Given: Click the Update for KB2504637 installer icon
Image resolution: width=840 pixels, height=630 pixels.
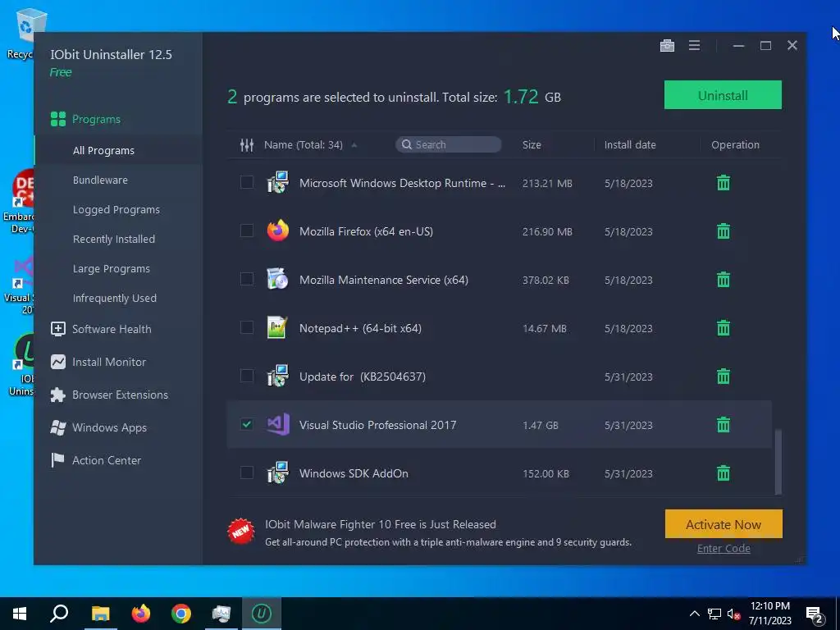Looking at the screenshot, I should click(x=277, y=376).
